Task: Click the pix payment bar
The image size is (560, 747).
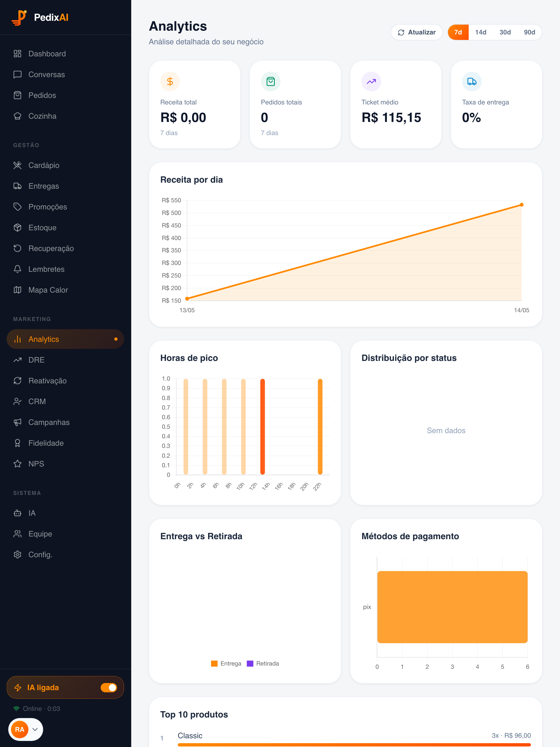Action: click(x=452, y=607)
